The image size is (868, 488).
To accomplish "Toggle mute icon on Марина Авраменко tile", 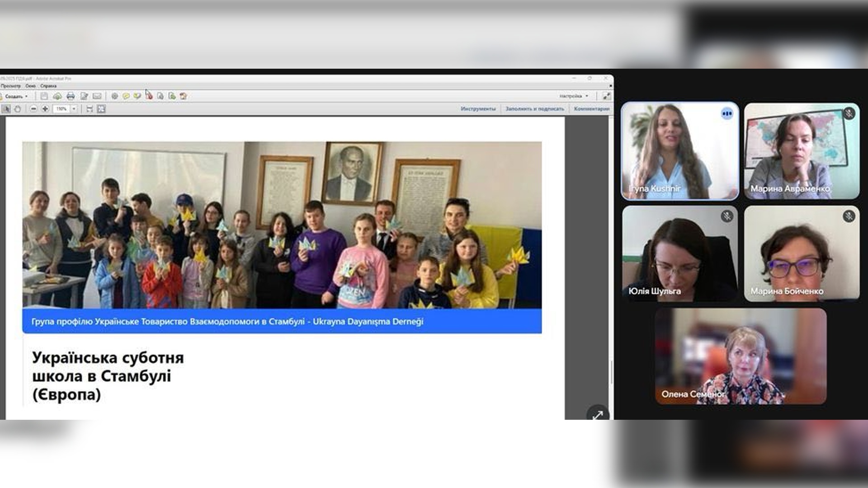I will click(x=849, y=113).
